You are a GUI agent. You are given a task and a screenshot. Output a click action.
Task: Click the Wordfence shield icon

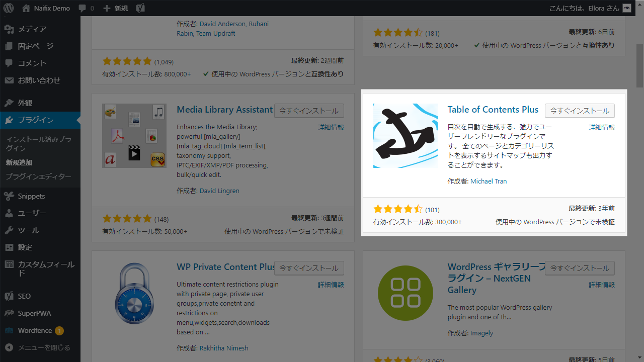tap(9, 330)
